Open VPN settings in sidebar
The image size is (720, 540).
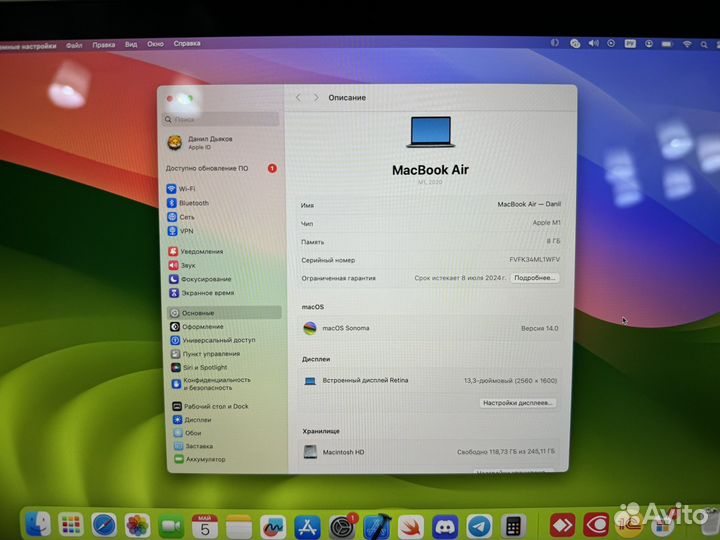[180, 231]
